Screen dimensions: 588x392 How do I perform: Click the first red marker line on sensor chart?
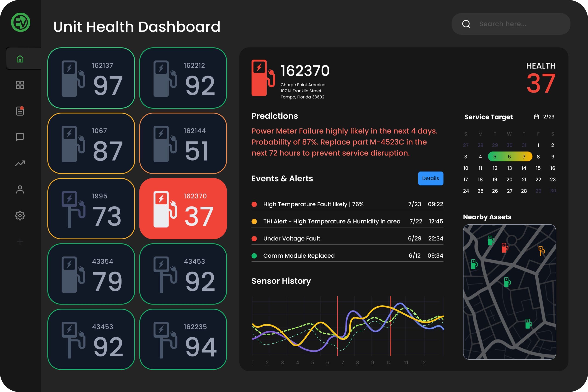tap(337, 326)
